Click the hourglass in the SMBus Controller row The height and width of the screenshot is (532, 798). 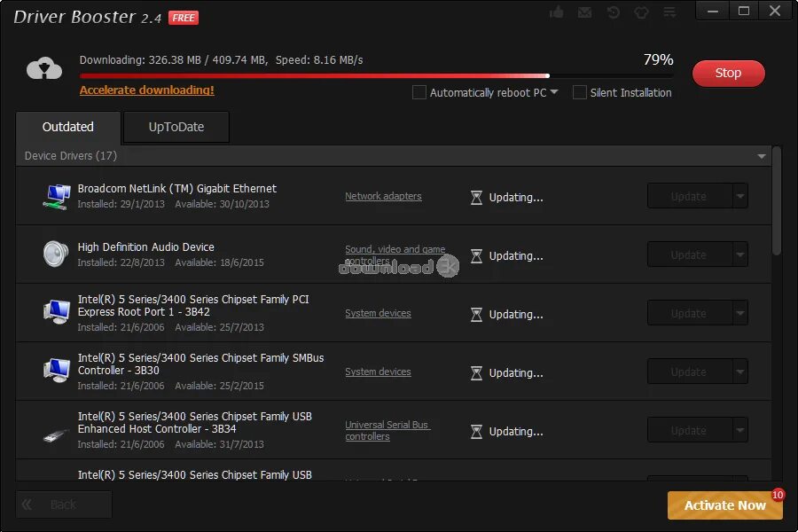476,373
